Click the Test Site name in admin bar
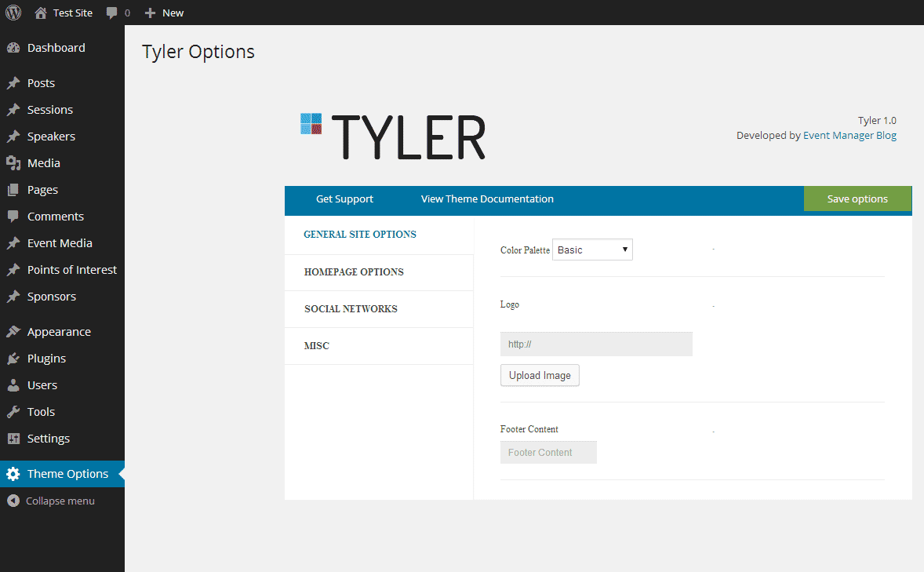924x572 pixels. click(72, 13)
